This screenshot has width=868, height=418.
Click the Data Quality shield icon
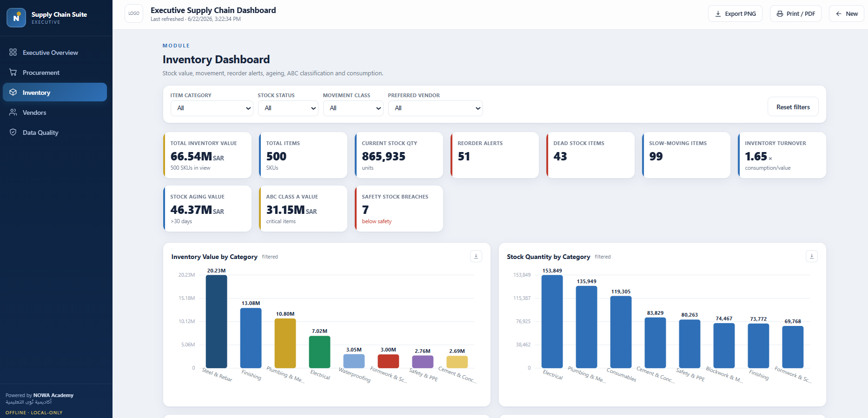point(13,132)
